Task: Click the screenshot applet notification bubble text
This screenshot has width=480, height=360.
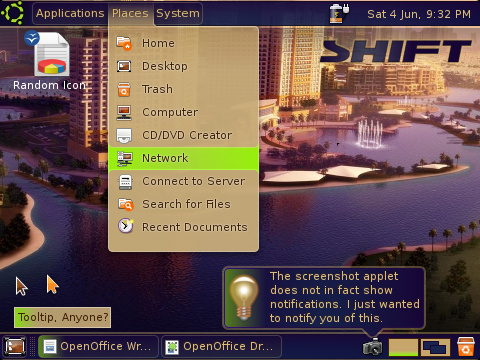Action: coord(345,297)
